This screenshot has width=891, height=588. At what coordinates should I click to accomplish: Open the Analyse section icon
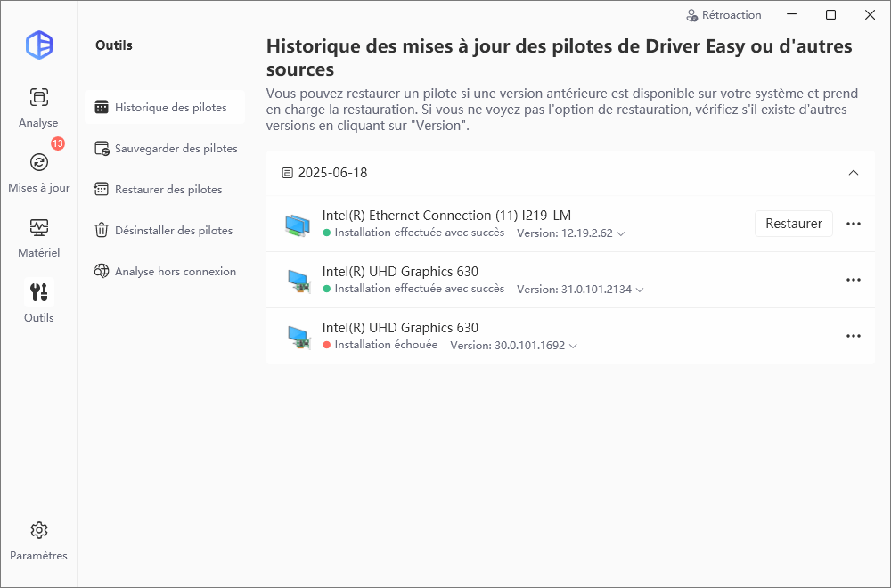[39, 97]
